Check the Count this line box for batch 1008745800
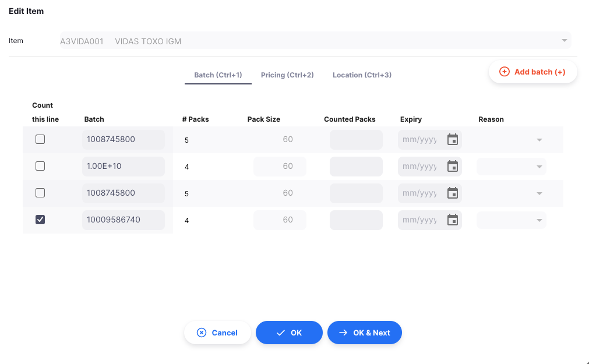Screen dimensions: 589x364 tap(40, 139)
